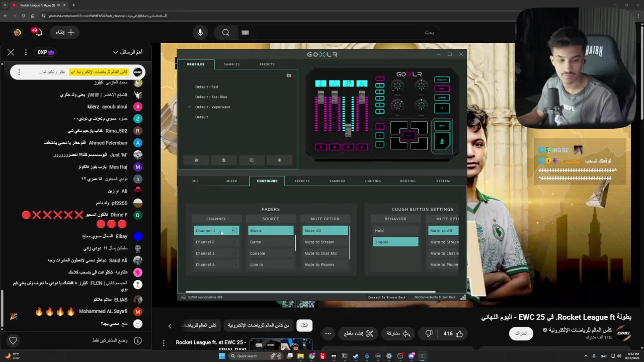Open pinned chat message three-dot menu
644x362 pixels.
point(19,72)
